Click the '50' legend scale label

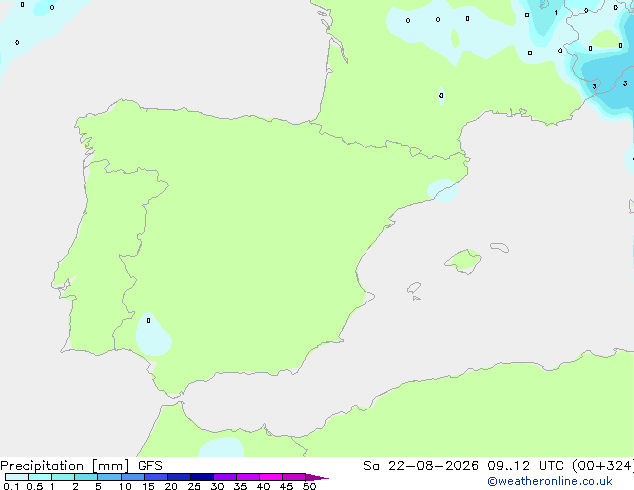pos(309,486)
